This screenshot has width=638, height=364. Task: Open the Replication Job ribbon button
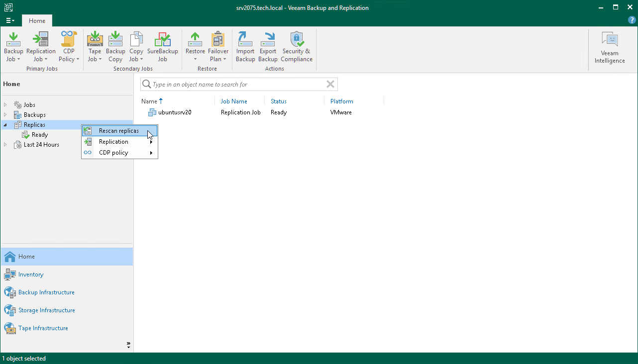[41, 47]
